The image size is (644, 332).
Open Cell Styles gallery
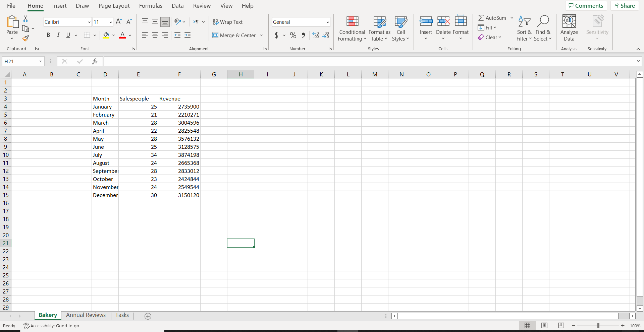click(401, 29)
